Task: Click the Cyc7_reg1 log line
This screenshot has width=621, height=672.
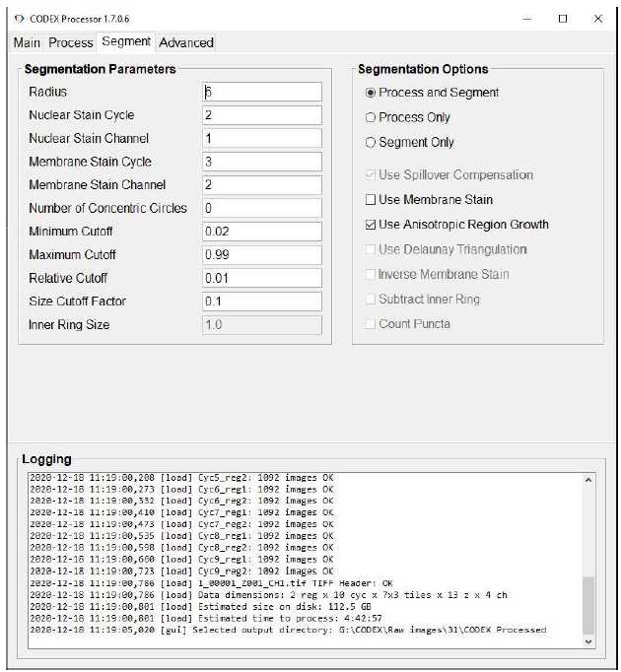Action: (181, 512)
